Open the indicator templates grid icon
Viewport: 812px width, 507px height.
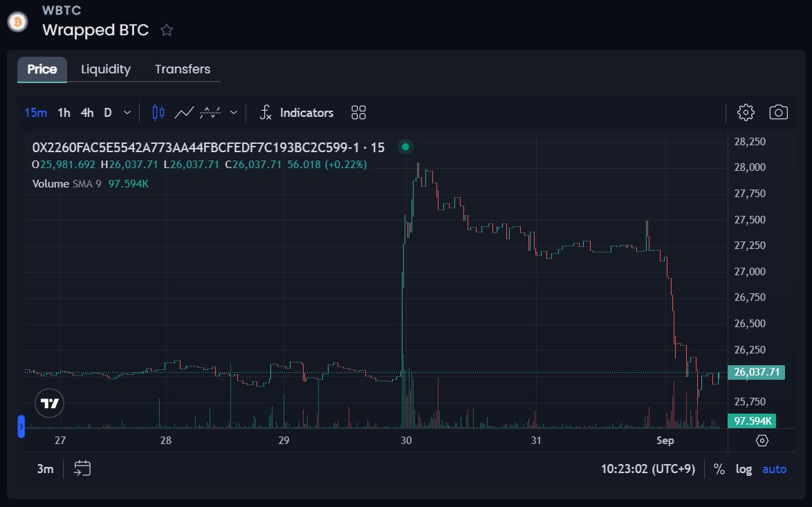click(x=358, y=112)
